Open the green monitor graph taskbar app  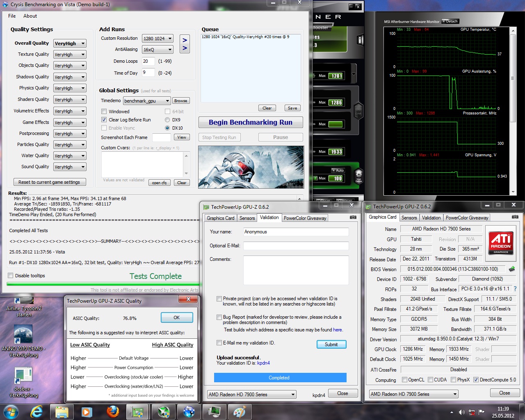coord(215,411)
